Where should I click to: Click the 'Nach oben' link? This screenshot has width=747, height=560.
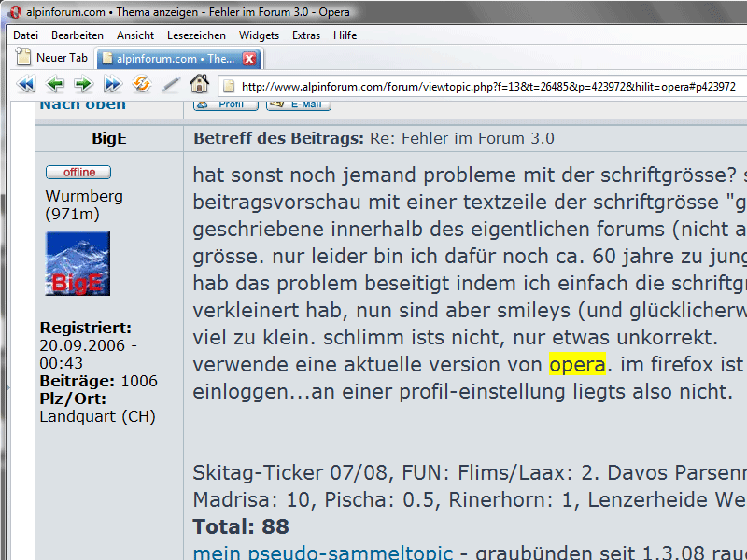pos(82,105)
